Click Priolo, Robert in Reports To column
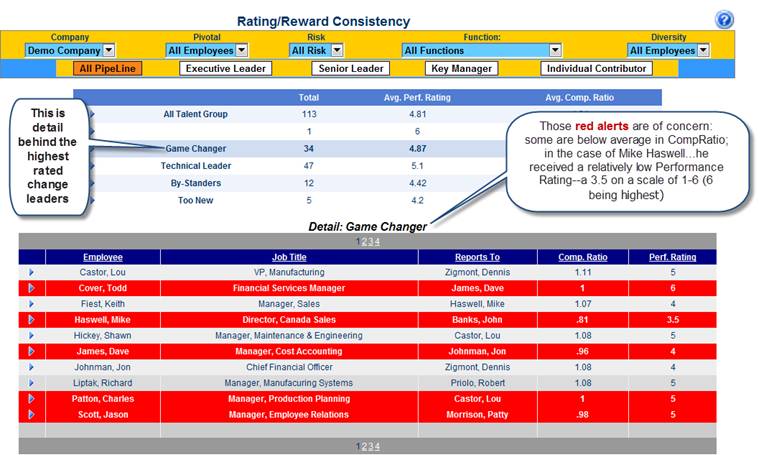The image size is (779, 455). tap(477, 383)
